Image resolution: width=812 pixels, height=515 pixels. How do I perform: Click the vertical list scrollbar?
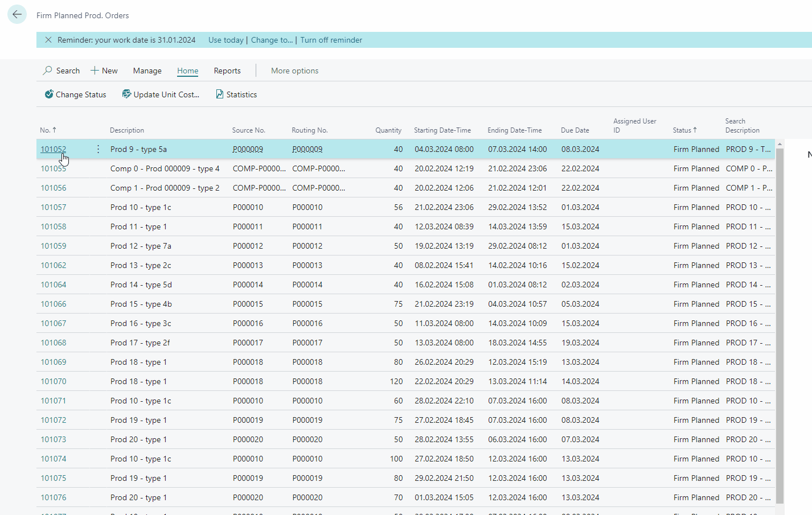point(780,285)
